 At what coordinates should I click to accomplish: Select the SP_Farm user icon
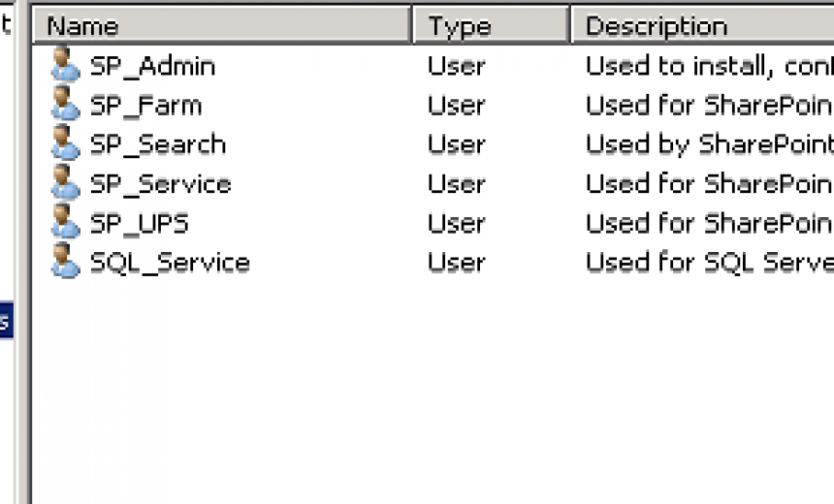tap(65, 103)
